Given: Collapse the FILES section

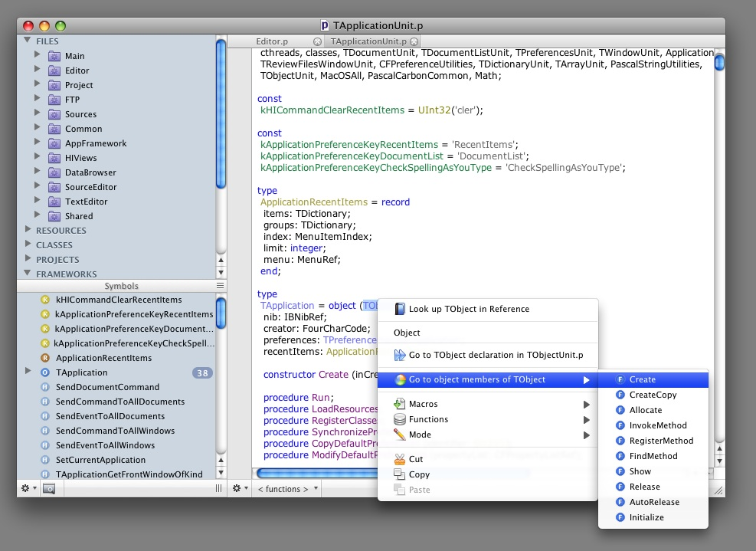Looking at the screenshot, I should click(x=28, y=41).
